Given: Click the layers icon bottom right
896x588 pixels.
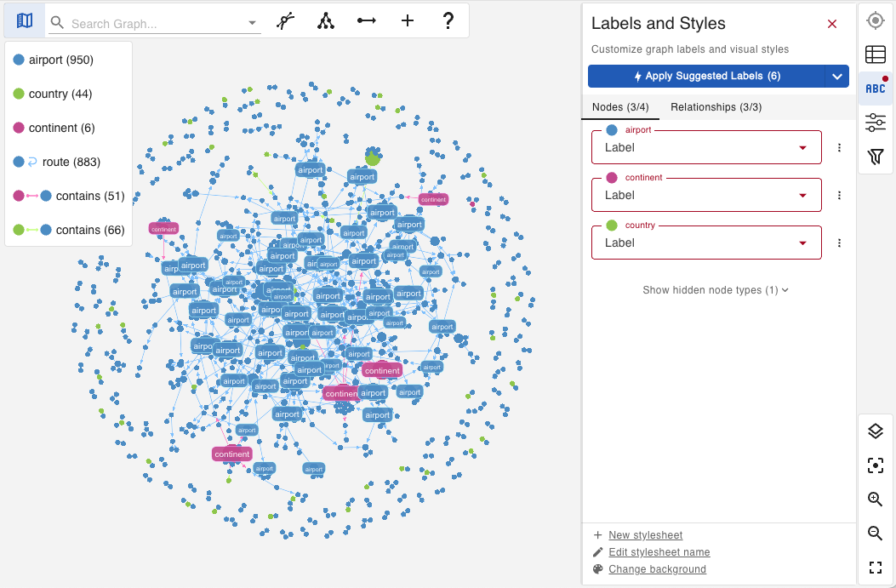Looking at the screenshot, I should click(876, 431).
